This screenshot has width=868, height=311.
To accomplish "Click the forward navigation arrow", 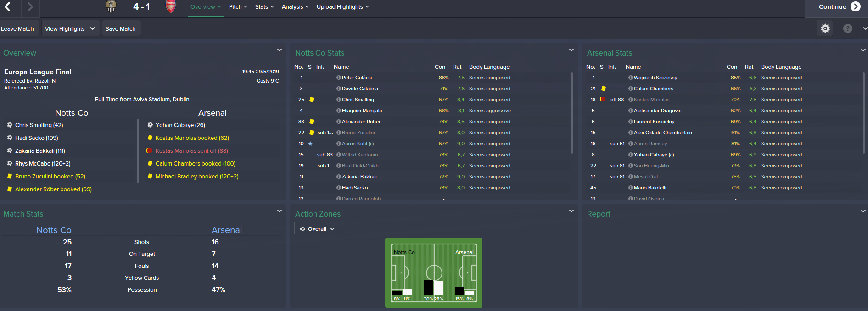I will click(x=30, y=7).
